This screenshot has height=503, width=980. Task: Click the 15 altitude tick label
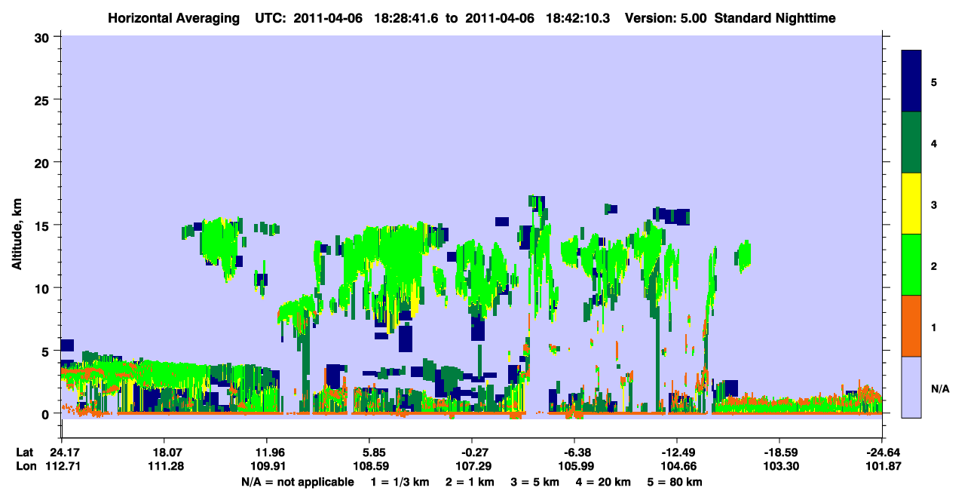click(x=44, y=225)
